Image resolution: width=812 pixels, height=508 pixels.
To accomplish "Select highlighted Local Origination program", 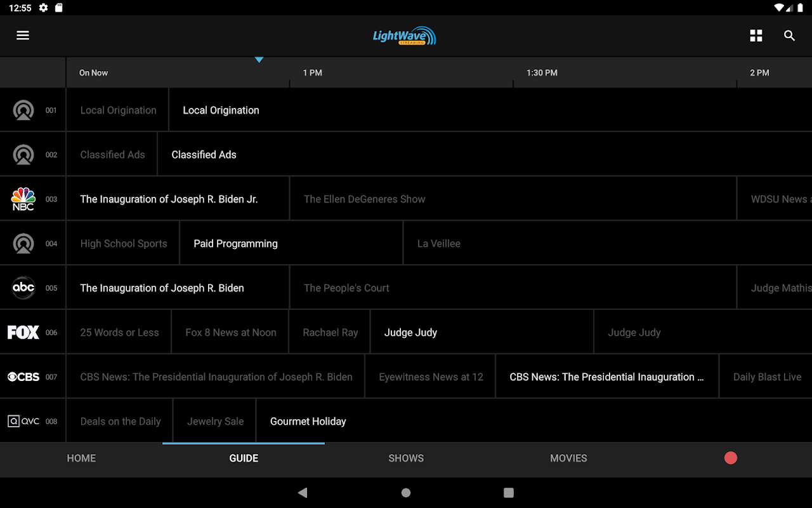I will point(490,110).
